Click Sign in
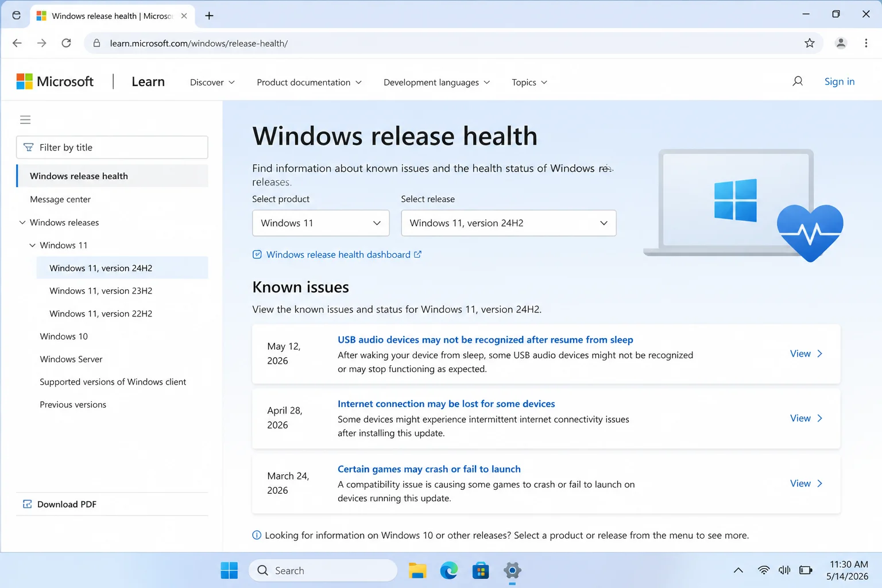The width and height of the screenshot is (882, 588). click(840, 82)
